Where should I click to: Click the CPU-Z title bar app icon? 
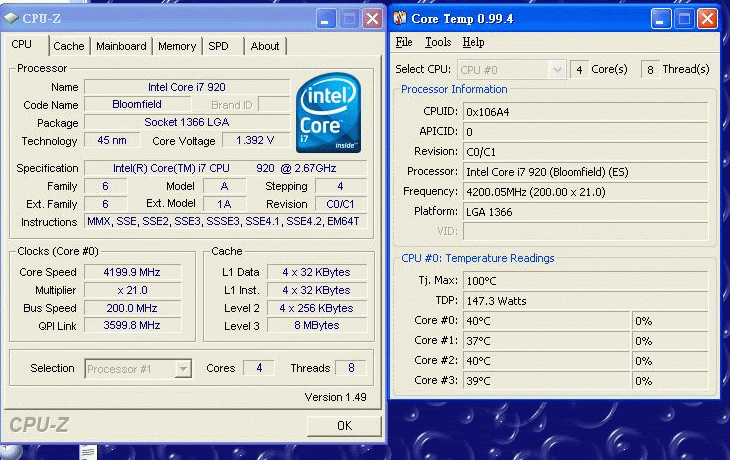point(11,18)
